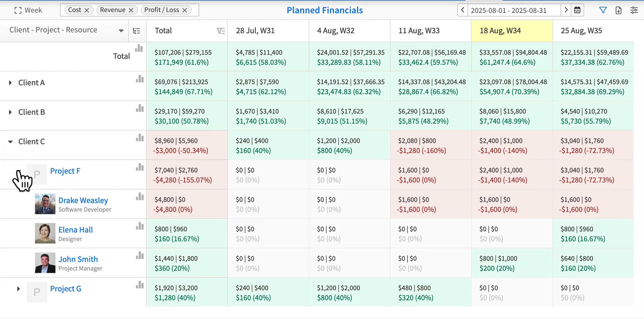644x319 pixels.
Task: Open the bar chart for Client A
Action: click(140, 79)
